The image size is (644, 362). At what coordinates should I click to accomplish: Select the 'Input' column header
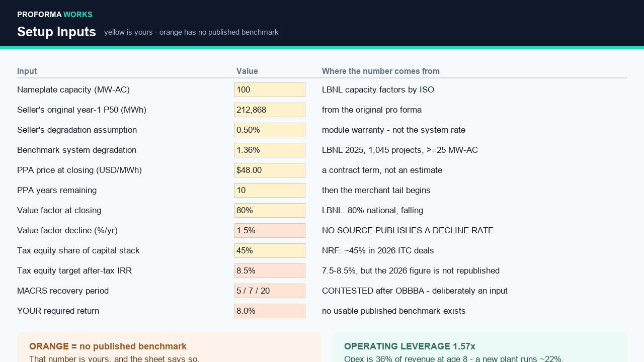coord(27,71)
